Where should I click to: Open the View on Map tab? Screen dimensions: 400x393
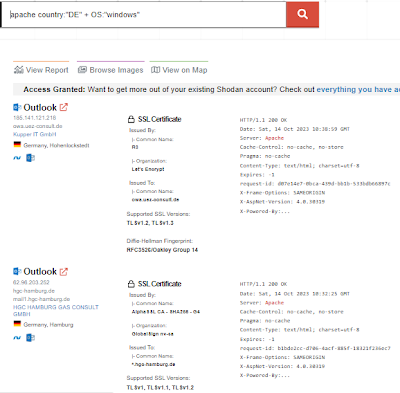click(179, 70)
